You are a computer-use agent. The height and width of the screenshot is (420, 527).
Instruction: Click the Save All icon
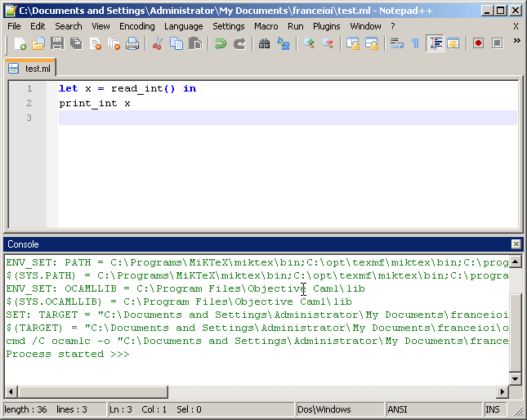(x=76, y=43)
